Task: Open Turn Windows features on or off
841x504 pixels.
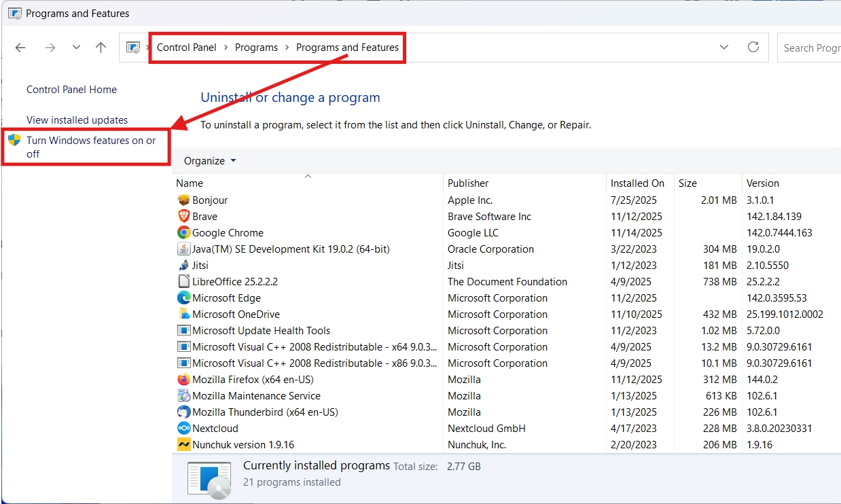Action: [91, 147]
